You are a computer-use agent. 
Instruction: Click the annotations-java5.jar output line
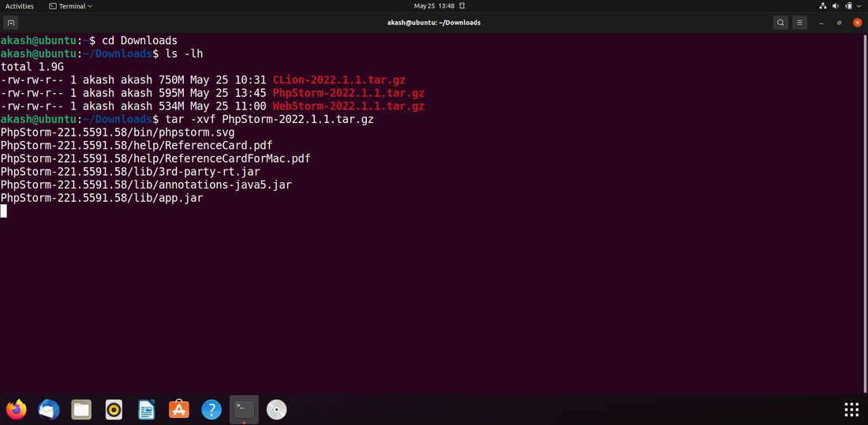click(x=146, y=185)
